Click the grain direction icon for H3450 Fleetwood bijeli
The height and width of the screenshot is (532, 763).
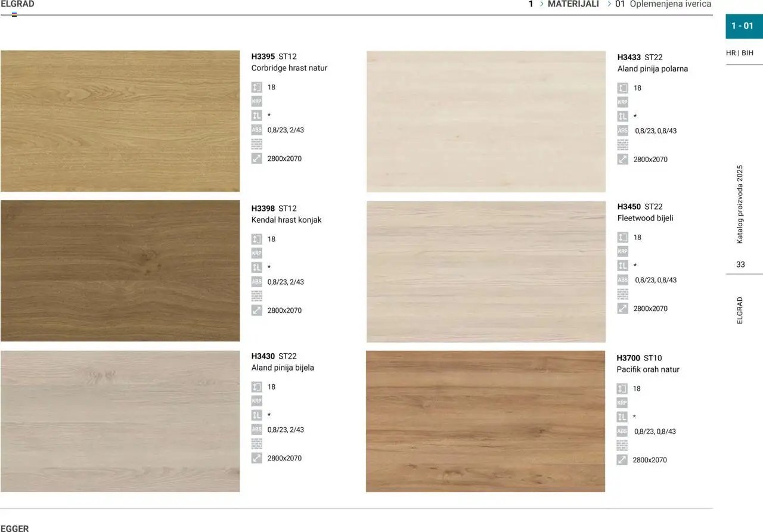(x=623, y=266)
